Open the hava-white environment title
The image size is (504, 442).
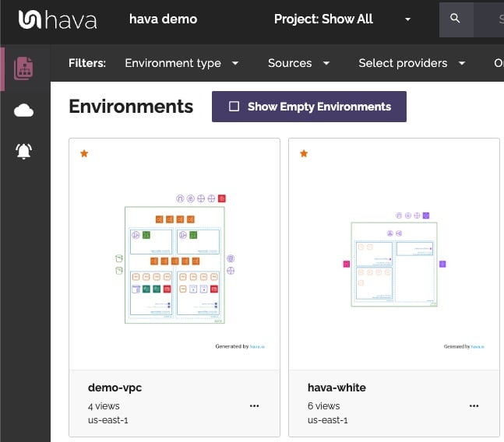pyautogui.click(x=337, y=388)
